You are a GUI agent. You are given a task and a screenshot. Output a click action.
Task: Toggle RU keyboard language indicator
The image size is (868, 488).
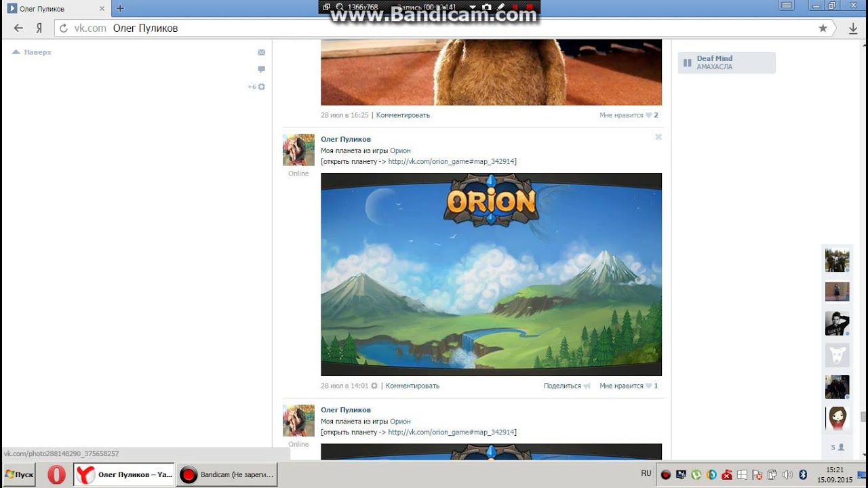point(646,473)
